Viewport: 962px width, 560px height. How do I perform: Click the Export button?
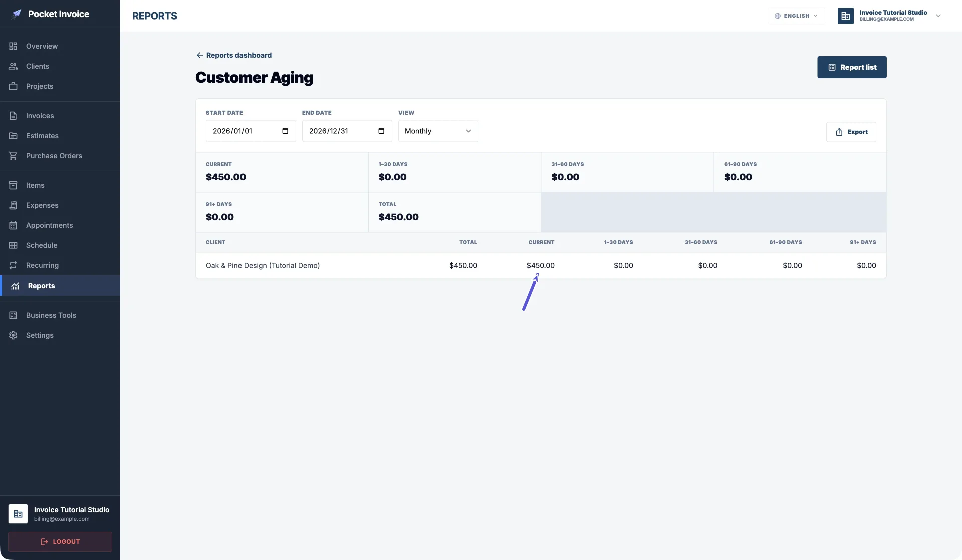pos(851,132)
